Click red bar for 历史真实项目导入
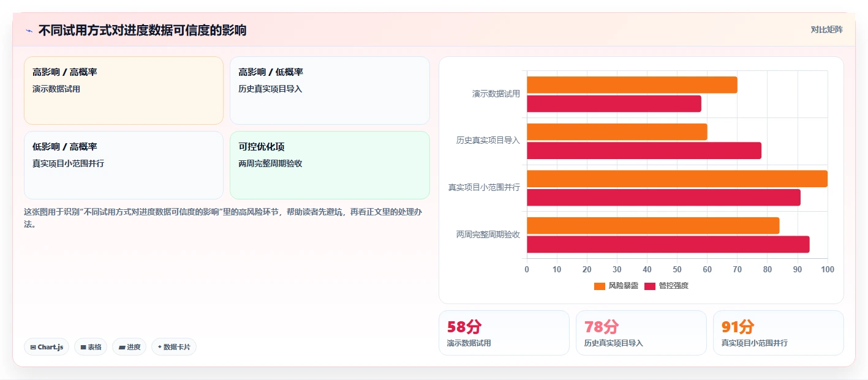 click(x=644, y=151)
